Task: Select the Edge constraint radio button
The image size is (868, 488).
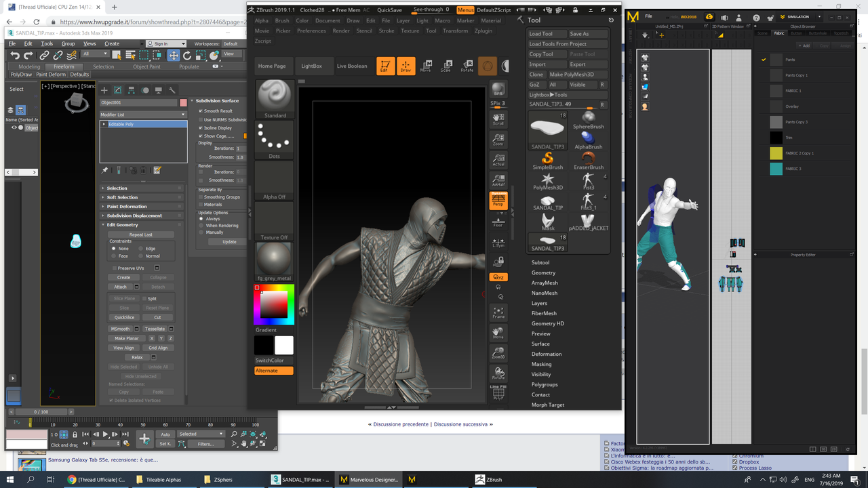Action: 142,249
